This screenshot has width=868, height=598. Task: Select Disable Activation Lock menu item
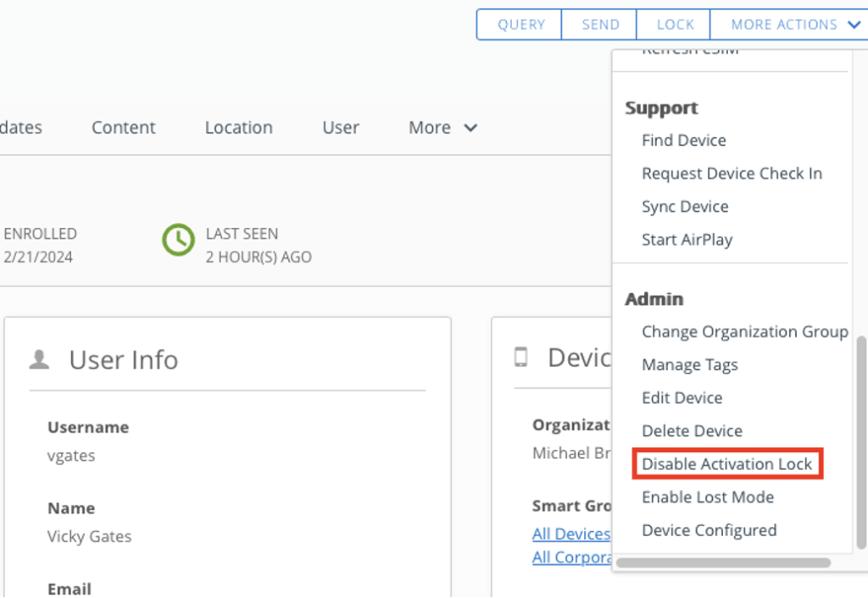click(726, 464)
